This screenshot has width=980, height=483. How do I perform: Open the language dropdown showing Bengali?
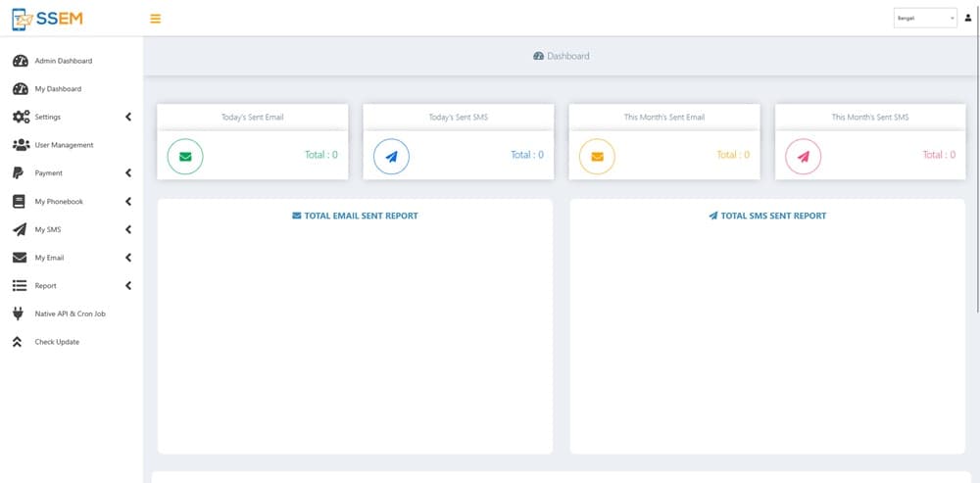924,19
